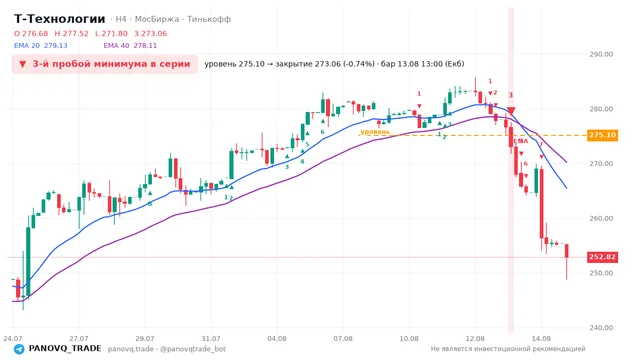Click the 07.08 date axis label
This screenshot has height=360, width=640.
coord(343,338)
